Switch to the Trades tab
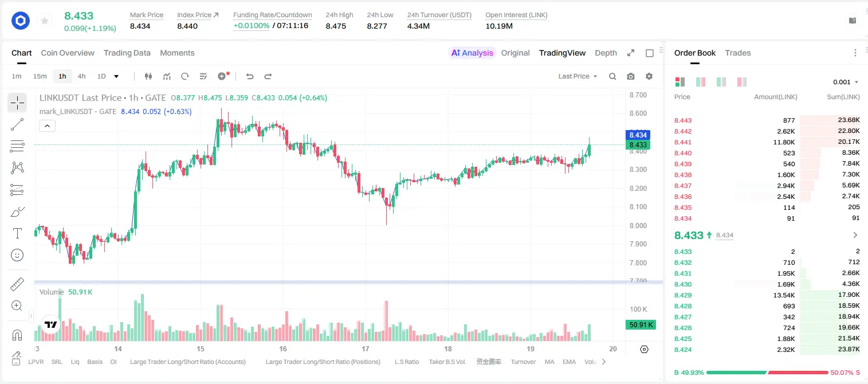Viewport: 868px width, 384px height. point(738,53)
